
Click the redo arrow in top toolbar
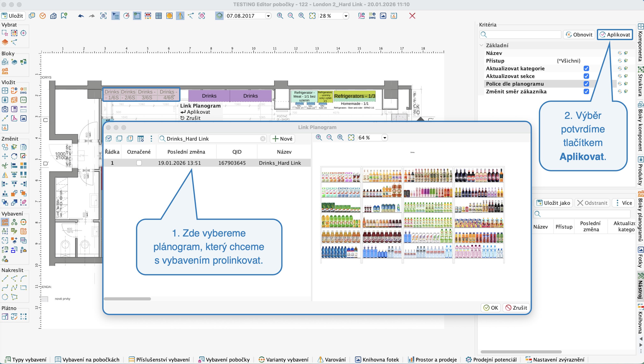click(x=92, y=16)
